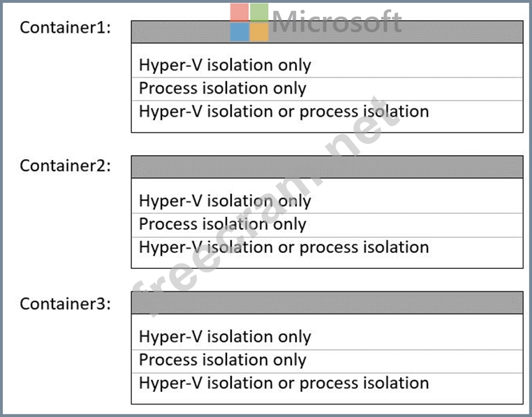Viewport: 532px width, 417px height.
Task: Choose Process isolation only under Container2
Action: point(223,224)
